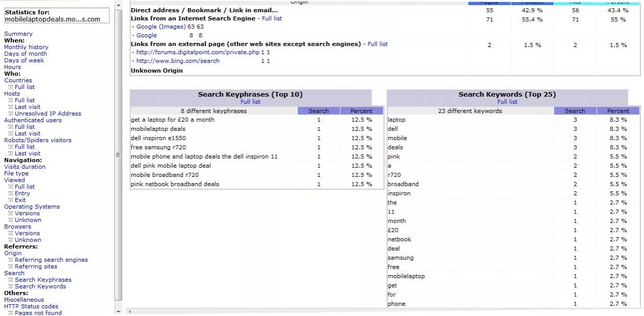Open the Full list under Search Keyphrases (Top 10)
Viewport: 644px width, 316px height.
(x=250, y=102)
